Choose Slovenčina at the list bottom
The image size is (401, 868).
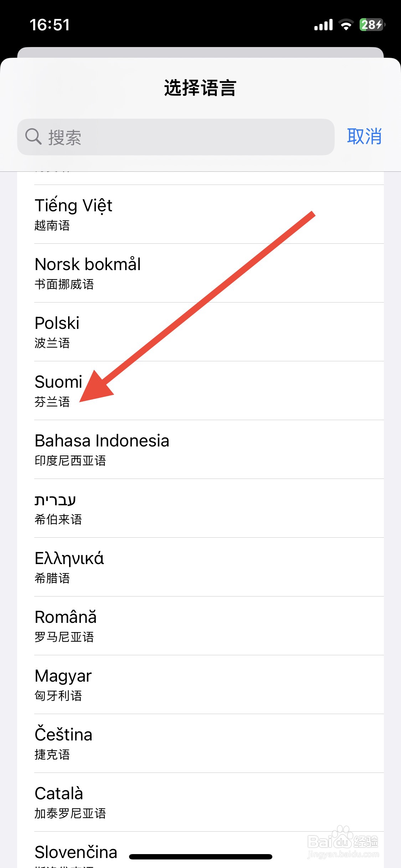point(76,852)
